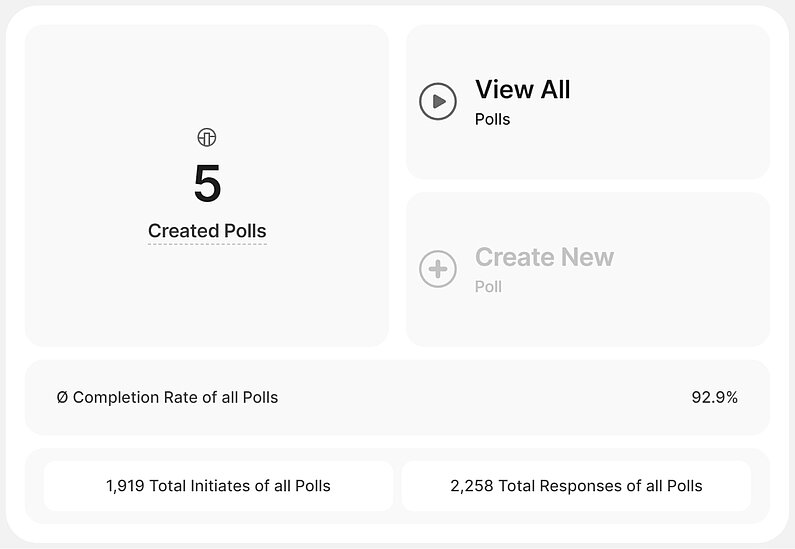Image resolution: width=795 pixels, height=549 pixels.
Task: Click the large number 5 polls count
Action: (207, 184)
